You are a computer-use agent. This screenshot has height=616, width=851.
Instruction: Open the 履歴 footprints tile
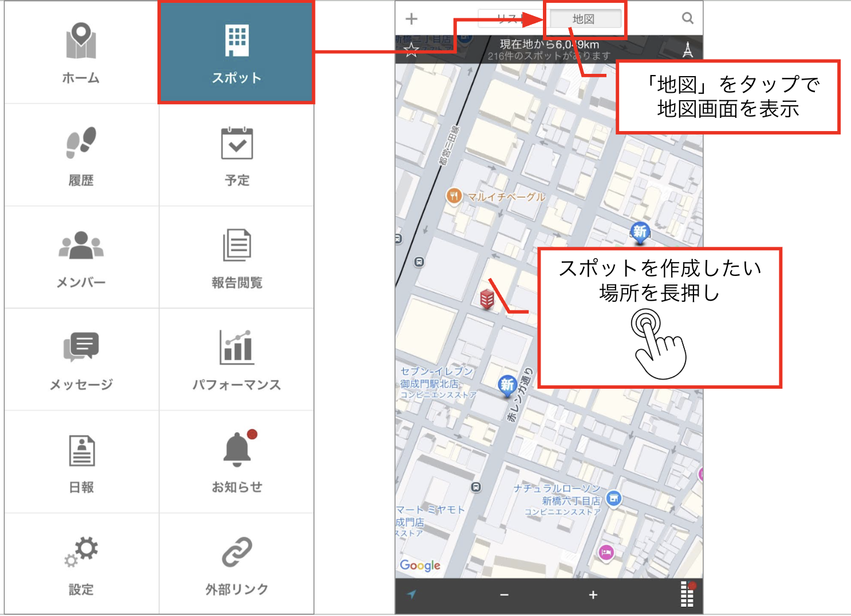[x=81, y=155]
